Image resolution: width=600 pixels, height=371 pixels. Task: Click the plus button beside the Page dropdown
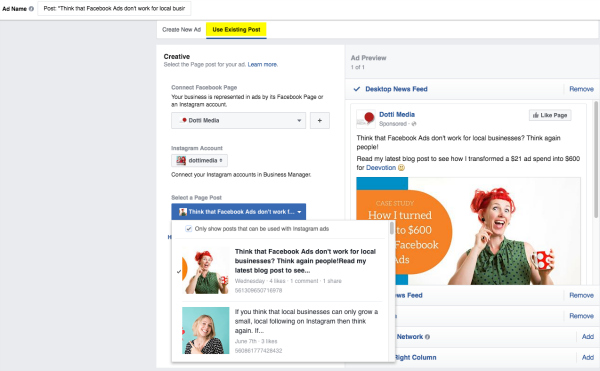click(x=320, y=120)
